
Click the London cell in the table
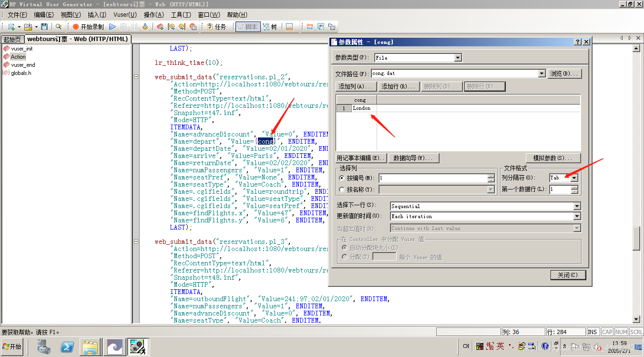pos(365,108)
